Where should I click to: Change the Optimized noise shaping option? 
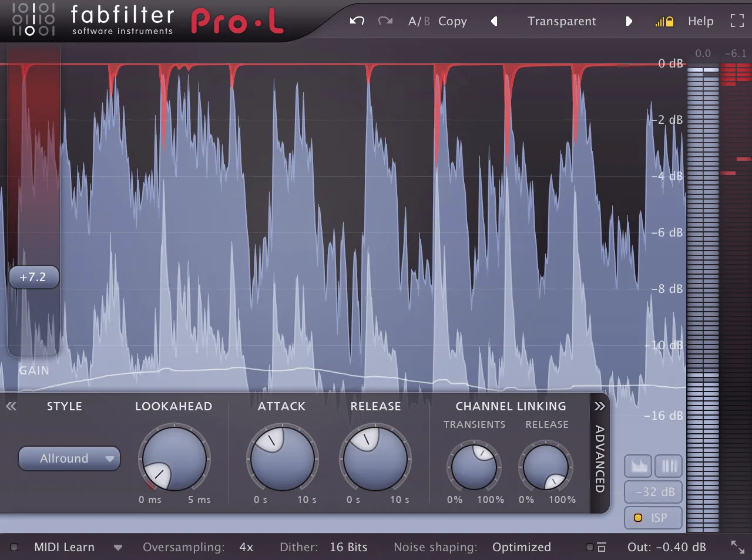(522, 547)
